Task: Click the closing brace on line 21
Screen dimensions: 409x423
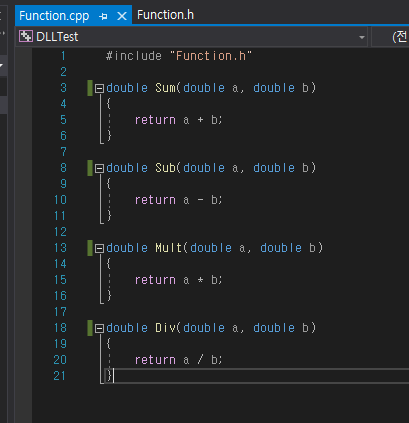Action: pyautogui.click(x=109, y=376)
